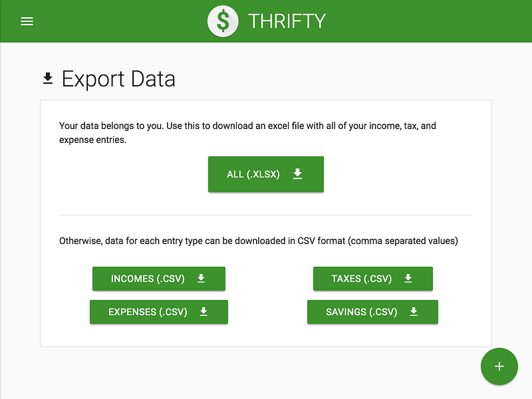
Task: Download incomes in CSV format
Action: pos(158,279)
